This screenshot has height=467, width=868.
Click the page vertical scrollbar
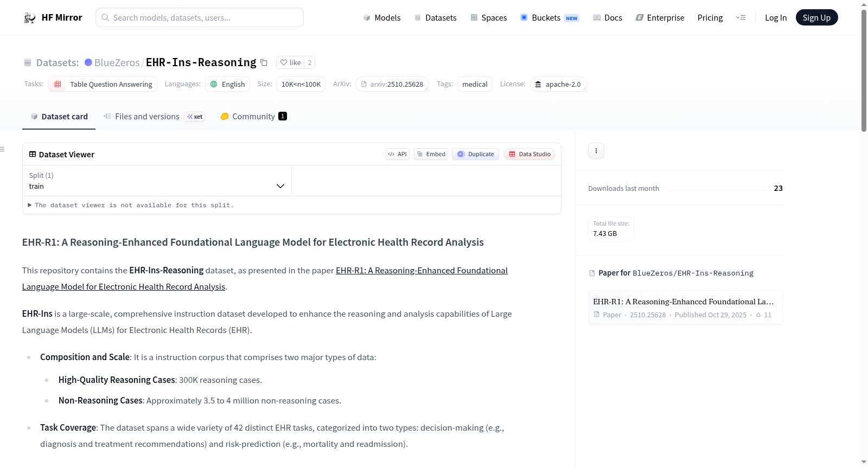click(864, 71)
